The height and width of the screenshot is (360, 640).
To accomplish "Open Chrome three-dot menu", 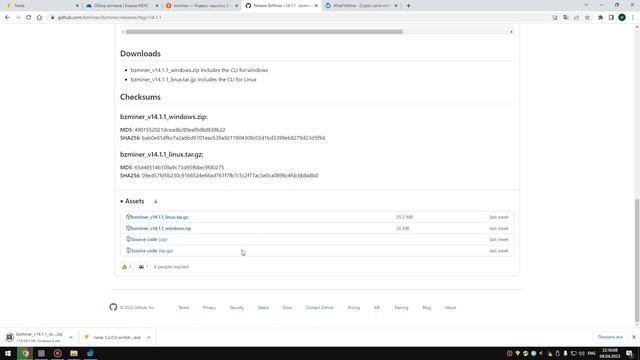I will [633, 18].
